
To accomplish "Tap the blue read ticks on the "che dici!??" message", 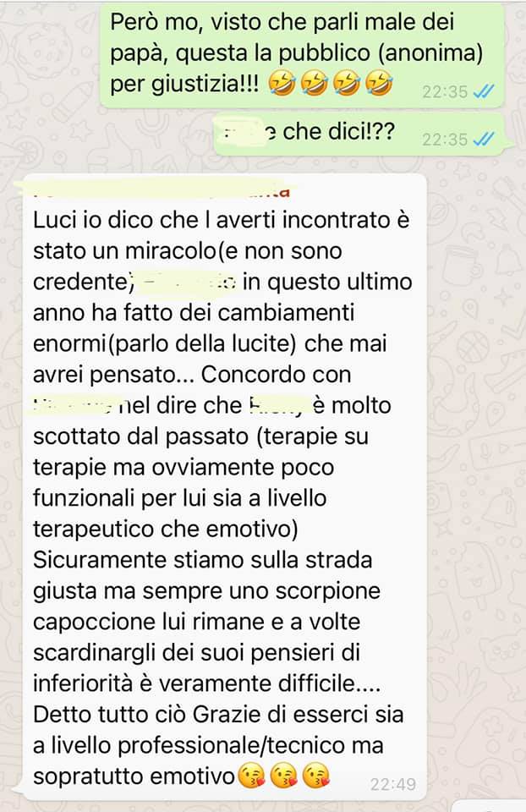I will point(484,139).
